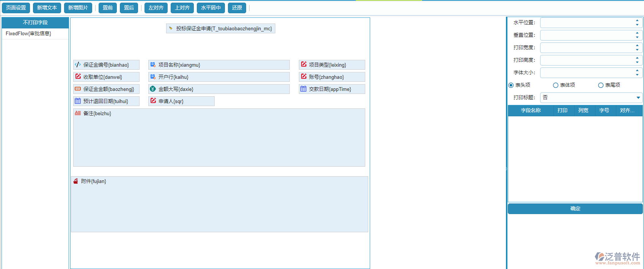Click the yen icon beside 金额大写{daxie}
Screen dimensions: 644x269
point(153,89)
